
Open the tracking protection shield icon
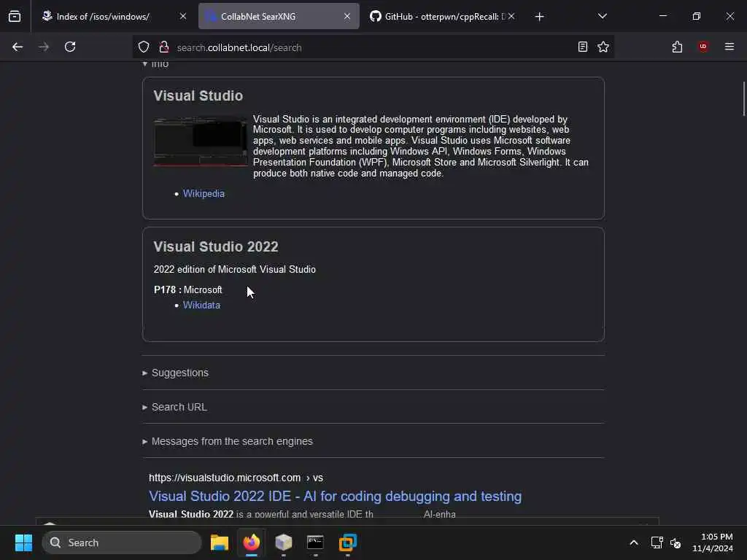point(144,47)
